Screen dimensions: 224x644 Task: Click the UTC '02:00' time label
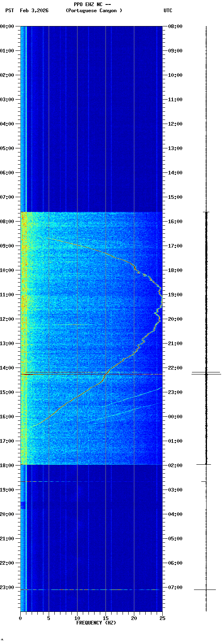coord(175,466)
